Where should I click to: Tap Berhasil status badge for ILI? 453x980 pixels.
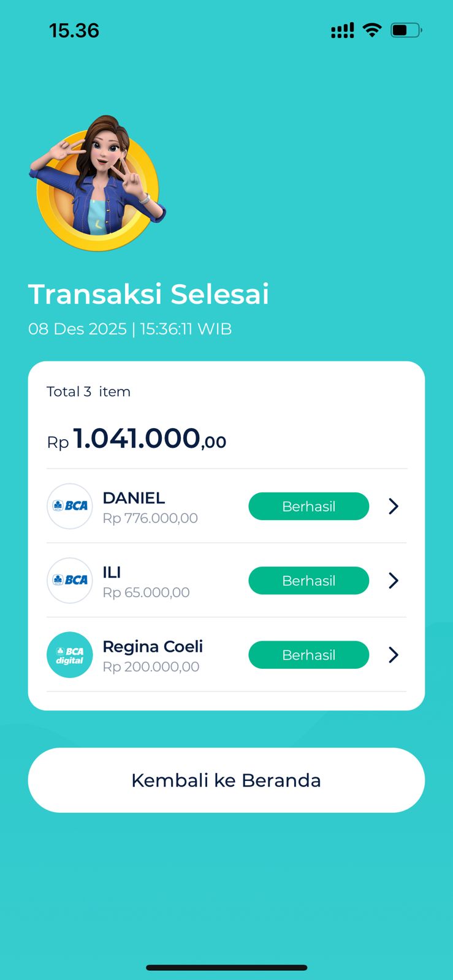click(x=308, y=580)
